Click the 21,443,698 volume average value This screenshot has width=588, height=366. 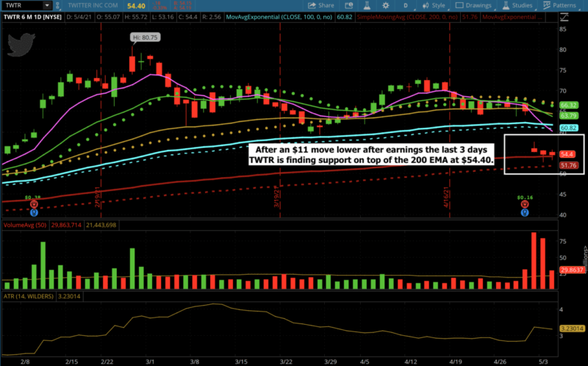point(101,225)
